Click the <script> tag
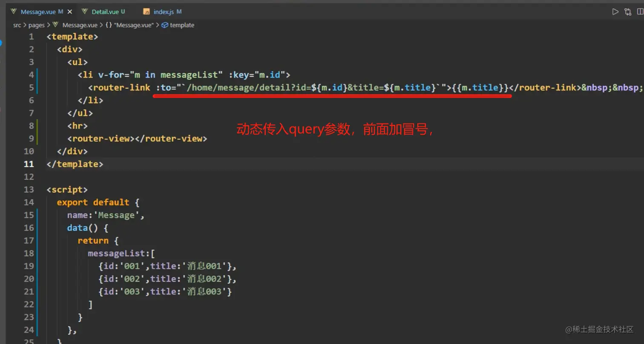 point(67,189)
